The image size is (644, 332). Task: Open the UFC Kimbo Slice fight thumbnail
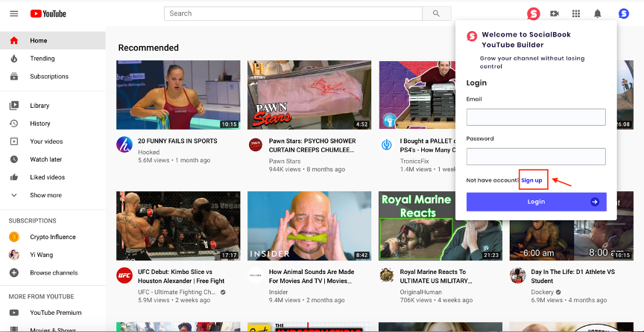pyautogui.click(x=178, y=226)
